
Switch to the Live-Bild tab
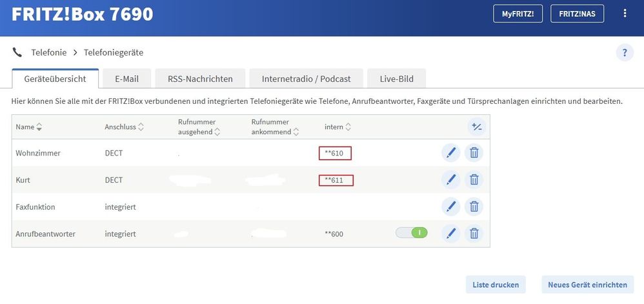(396, 79)
